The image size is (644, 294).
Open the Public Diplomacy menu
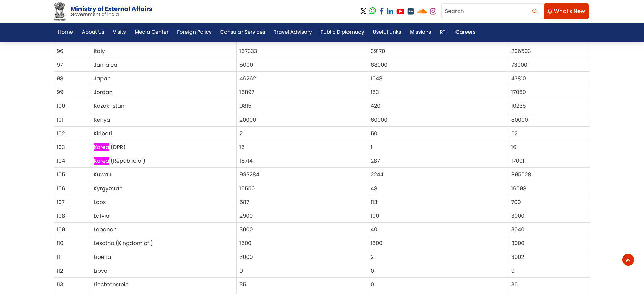(x=342, y=32)
